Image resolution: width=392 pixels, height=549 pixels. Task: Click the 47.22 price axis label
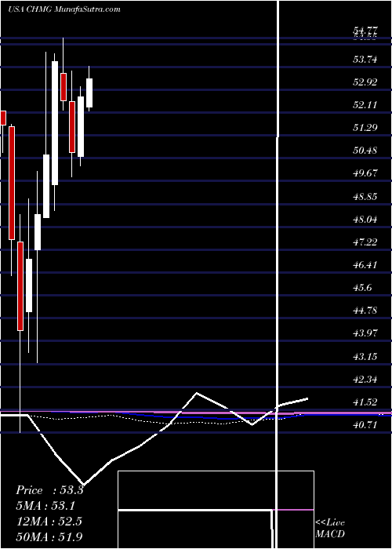(x=365, y=242)
